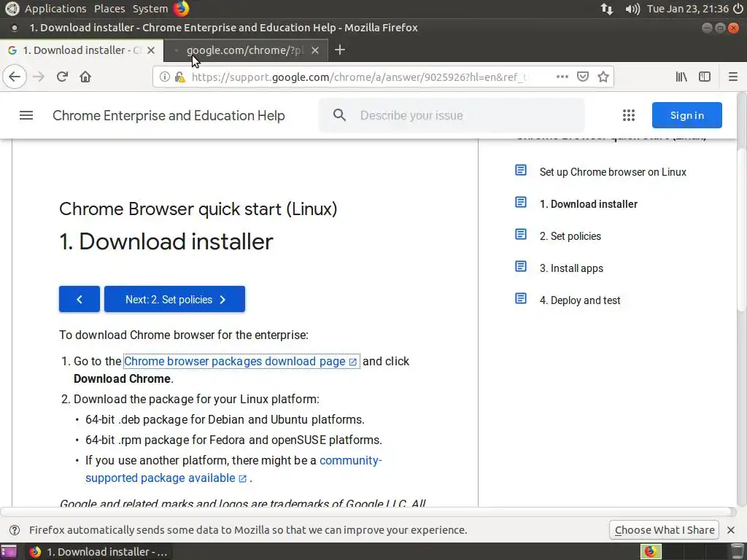Open the System menu
The height and width of the screenshot is (560, 747).
[150, 9]
